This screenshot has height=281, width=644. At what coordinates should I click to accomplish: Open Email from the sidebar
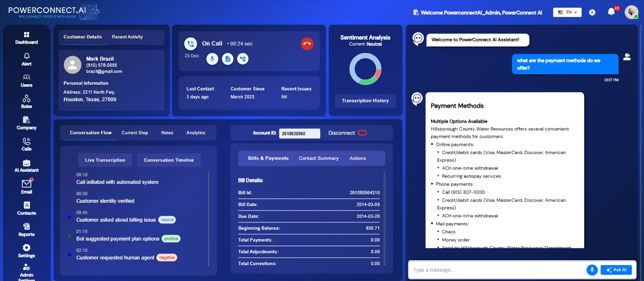(26, 187)
